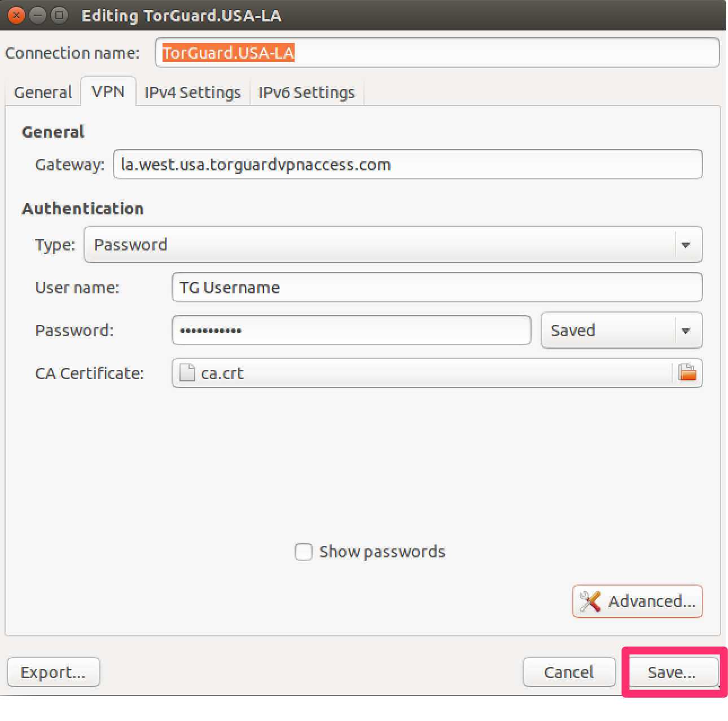Click into the Gateway address field

click(408, 164)
